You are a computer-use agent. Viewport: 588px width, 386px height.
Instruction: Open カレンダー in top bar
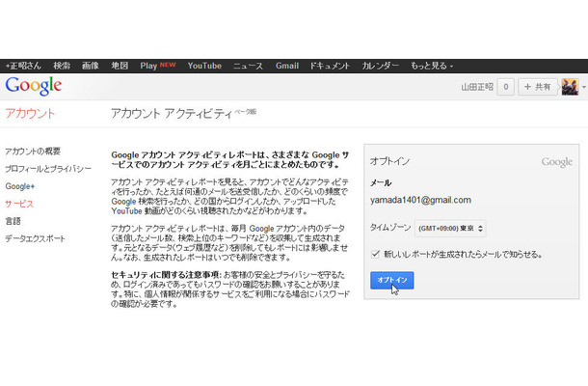pos(380,66)
